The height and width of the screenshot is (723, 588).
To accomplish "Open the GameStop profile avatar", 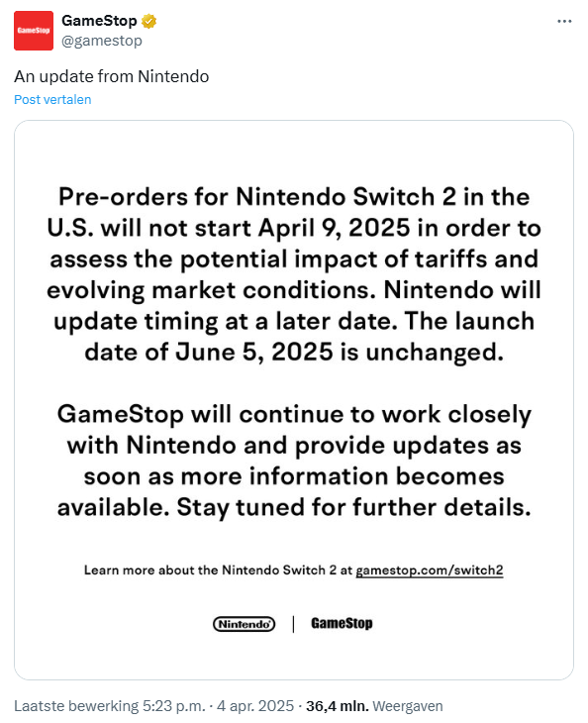I will [x=34, y=31].
